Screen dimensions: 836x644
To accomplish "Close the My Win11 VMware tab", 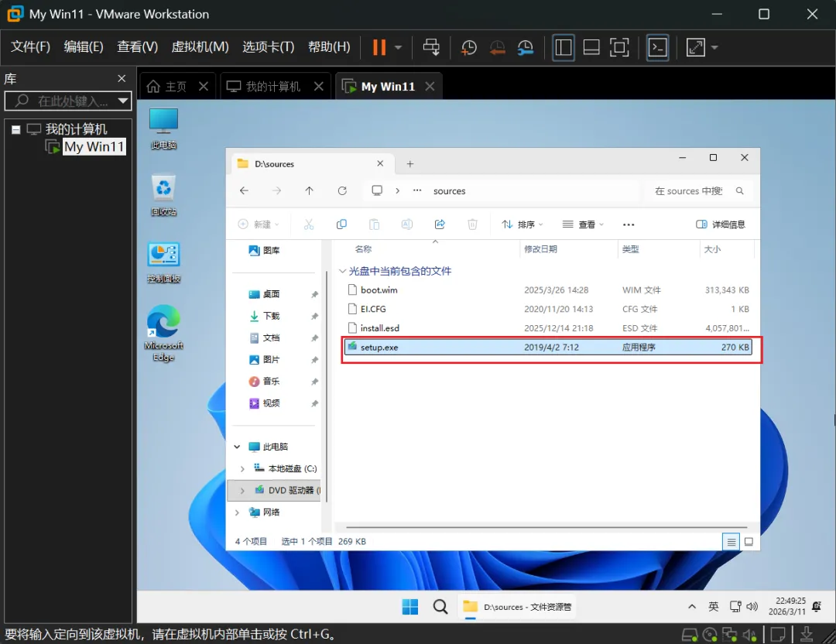I will click(x=430, y=86).
